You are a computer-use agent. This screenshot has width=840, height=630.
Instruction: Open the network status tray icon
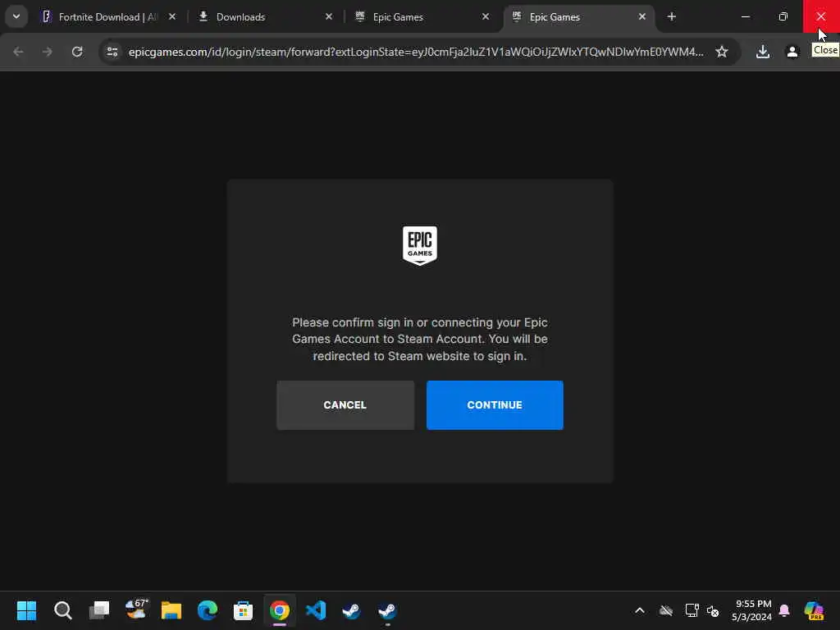[692, 610]
